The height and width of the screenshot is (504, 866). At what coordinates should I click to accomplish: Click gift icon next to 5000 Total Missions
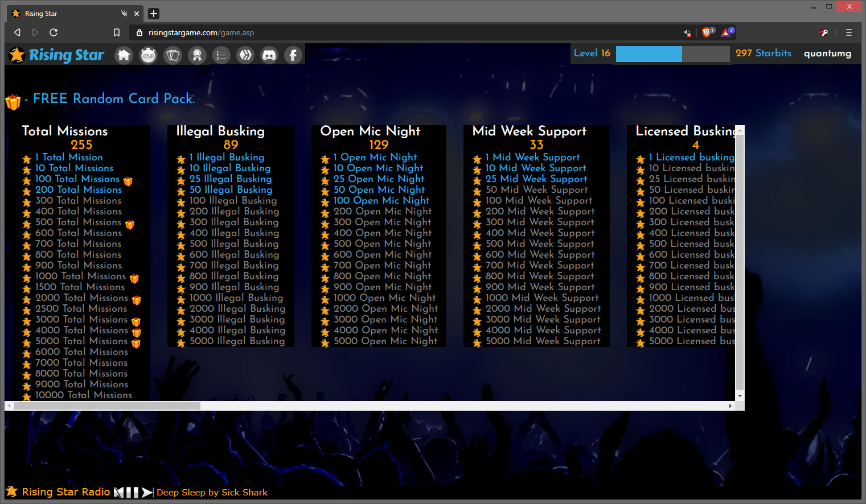point(136,343)
